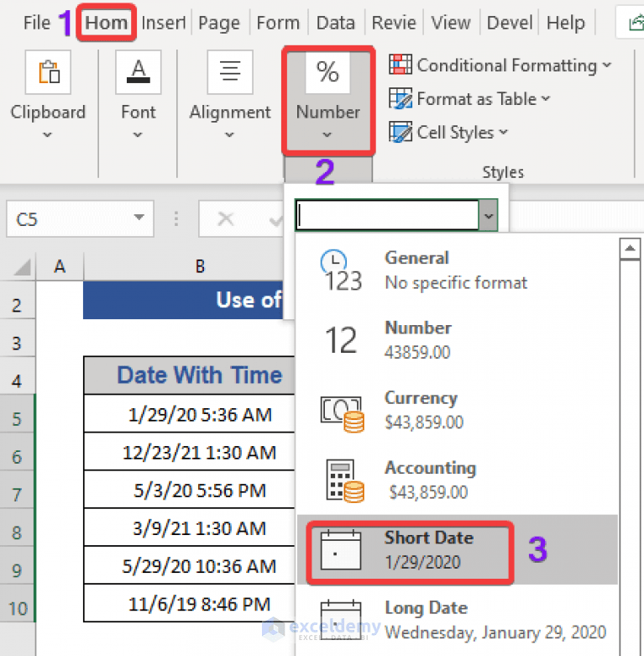Select cell 5/29/20 10:36 AM

click(190, 565)
